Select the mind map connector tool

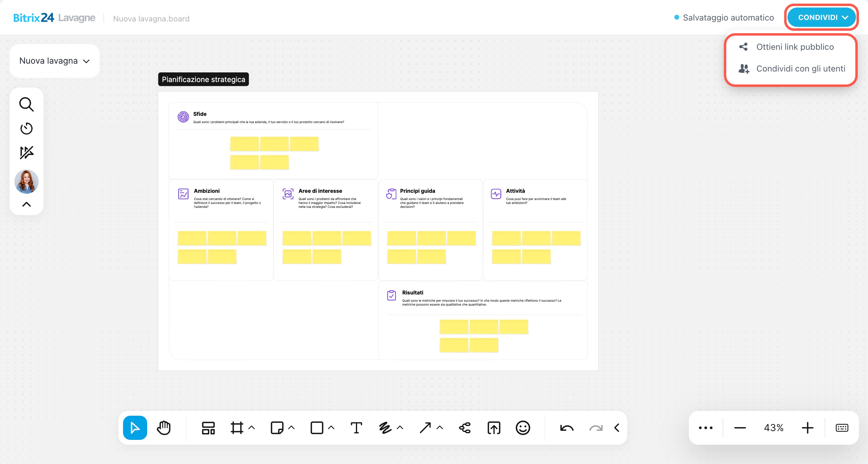pyautogui.click(x=465, y=427)
